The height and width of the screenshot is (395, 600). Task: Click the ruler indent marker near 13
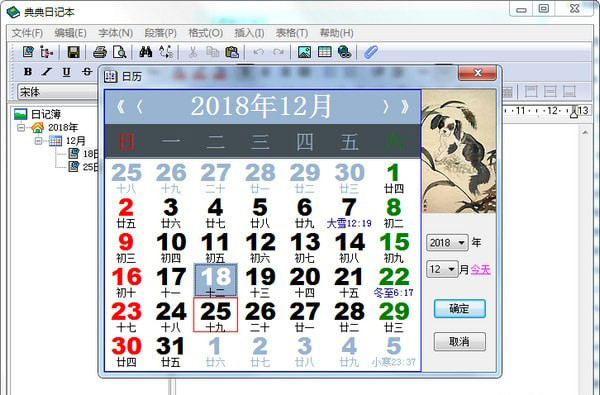click(x=574, y=112)
